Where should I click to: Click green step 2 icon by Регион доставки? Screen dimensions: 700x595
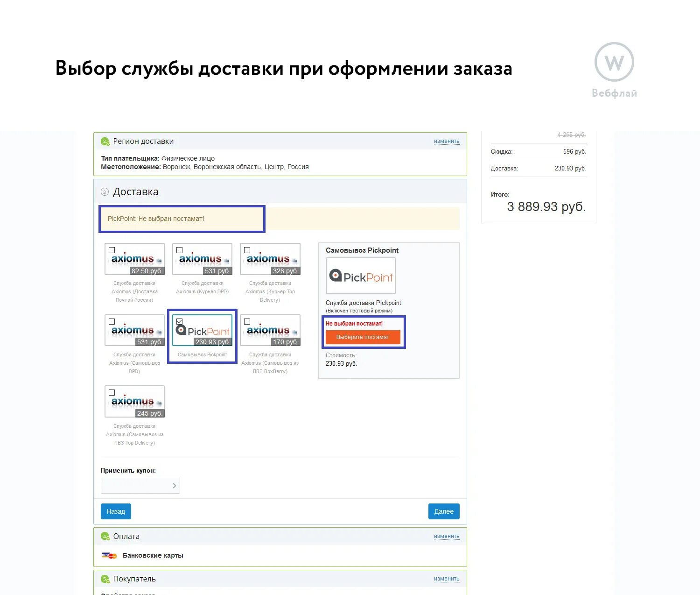(x=105, y=142)
